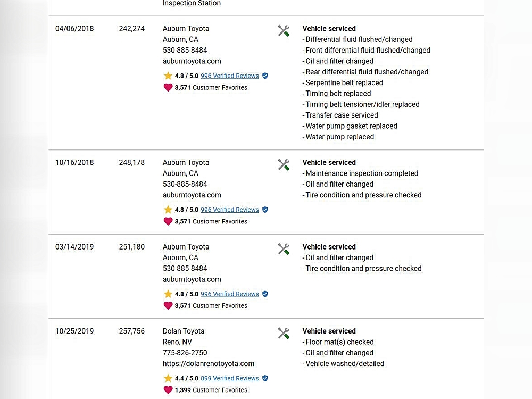
Task: Click the heart icon in 03/14/2019 entry
Action: 168,306
